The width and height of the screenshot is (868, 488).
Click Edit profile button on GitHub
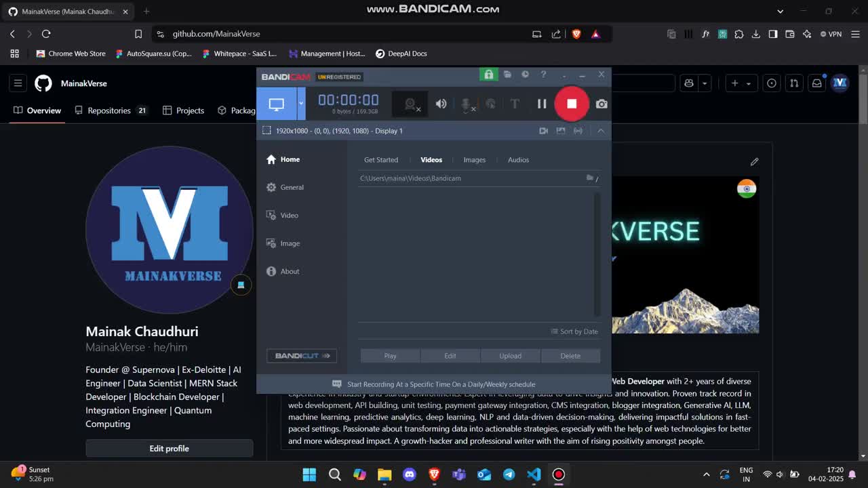tap(170, 449)
